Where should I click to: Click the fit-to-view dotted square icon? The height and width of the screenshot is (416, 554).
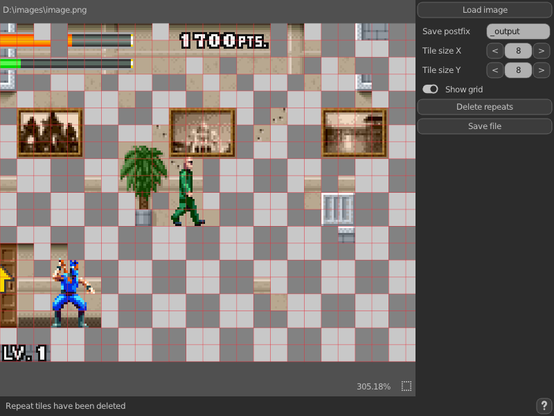(406, 386)
